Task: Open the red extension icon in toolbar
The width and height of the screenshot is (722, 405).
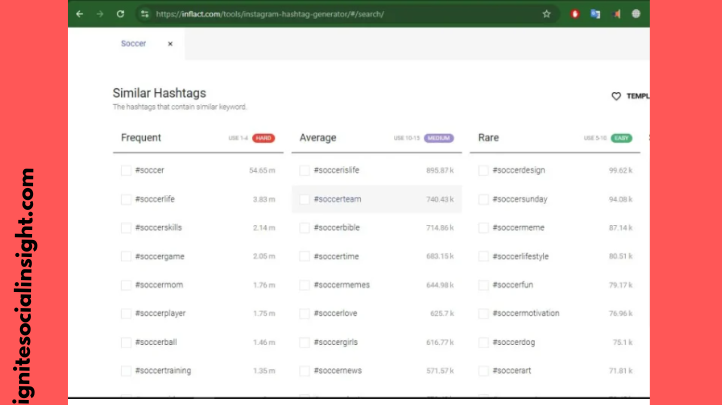Action: [575, 14]
